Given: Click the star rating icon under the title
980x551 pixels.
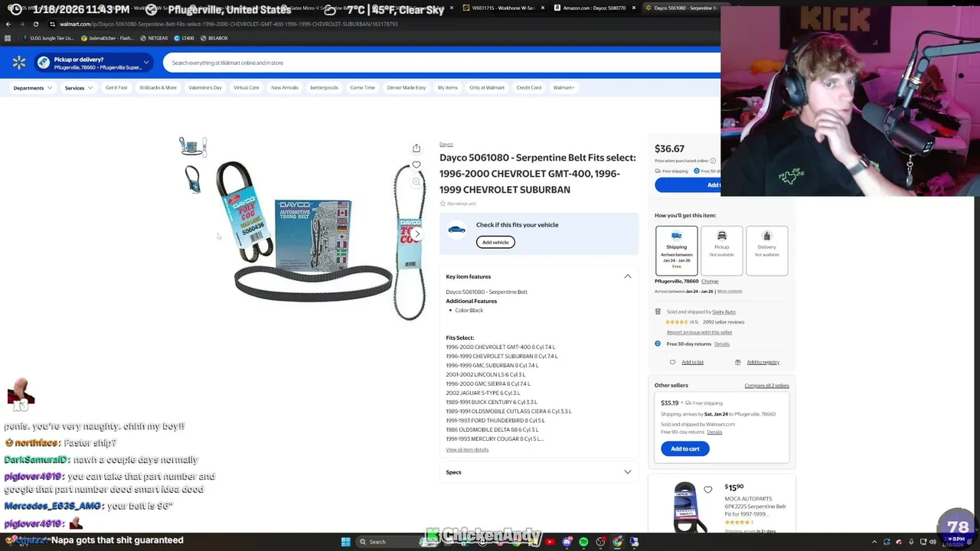Looking at the screenshot, I should (443, 204).
